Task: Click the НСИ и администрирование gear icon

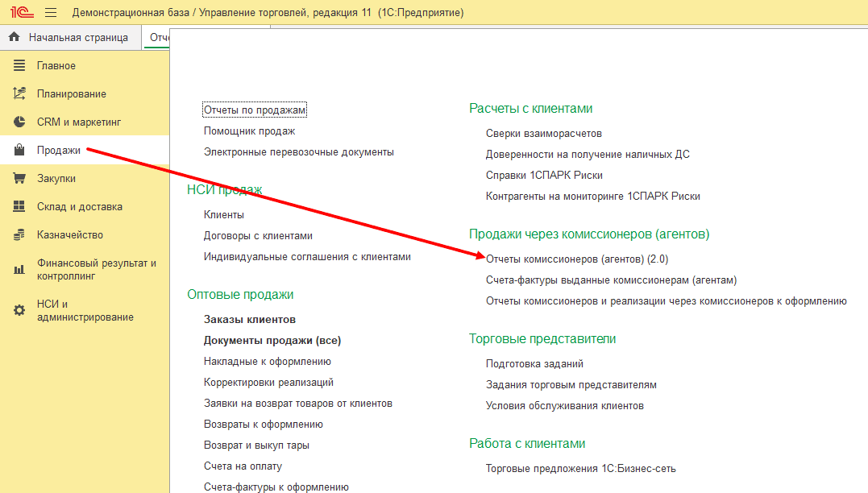Action: (x=19, y=310)
